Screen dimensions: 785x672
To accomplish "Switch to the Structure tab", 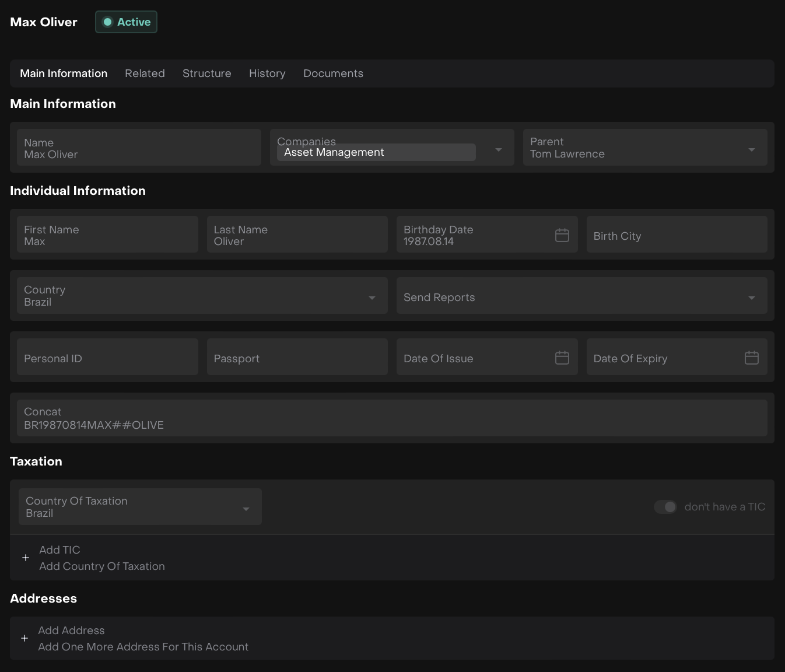I will tap(206, 73).
